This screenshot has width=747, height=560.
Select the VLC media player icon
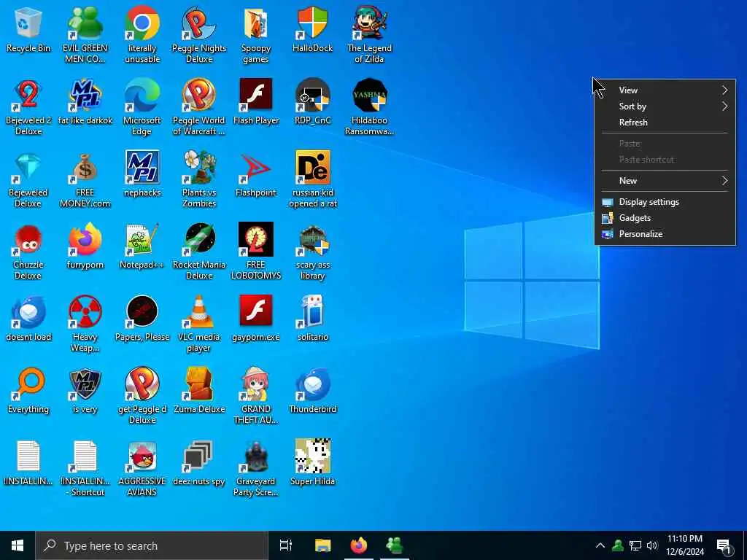point(199,312)
